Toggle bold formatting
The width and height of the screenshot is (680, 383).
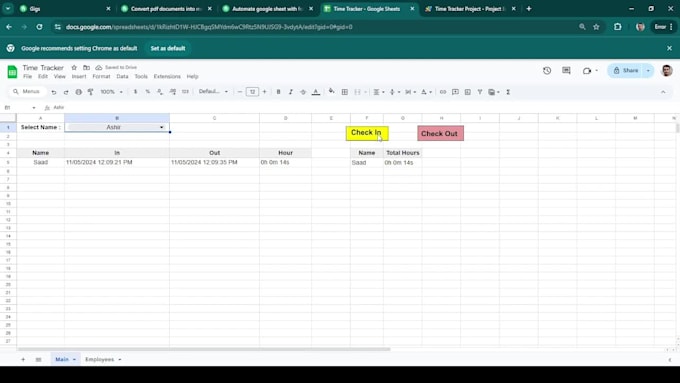click(x=278, y=92)
